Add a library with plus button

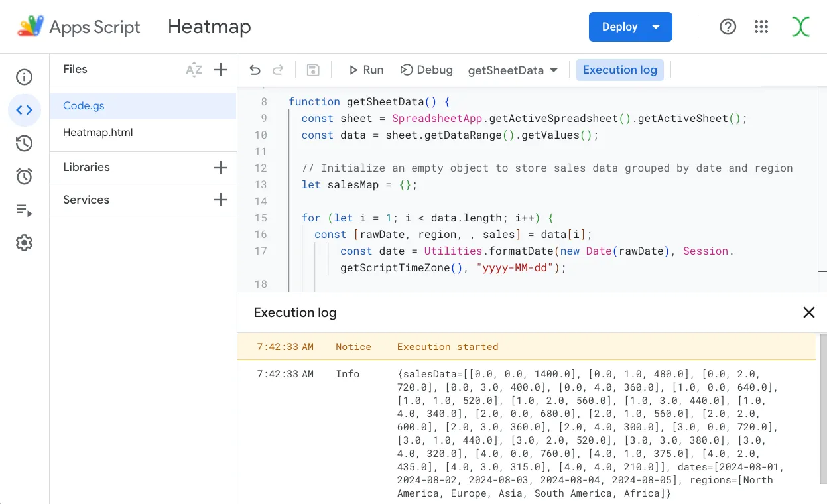221,168
